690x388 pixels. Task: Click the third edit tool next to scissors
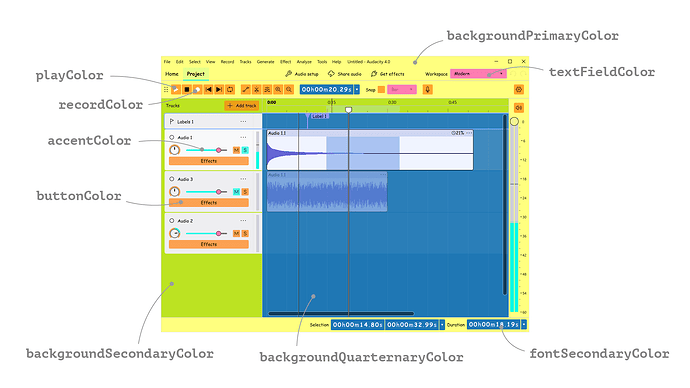[267, 90]
